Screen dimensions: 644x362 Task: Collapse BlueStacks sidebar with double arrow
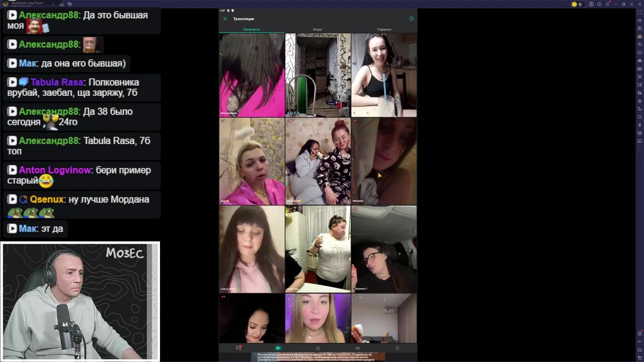(x=640, y=4)
